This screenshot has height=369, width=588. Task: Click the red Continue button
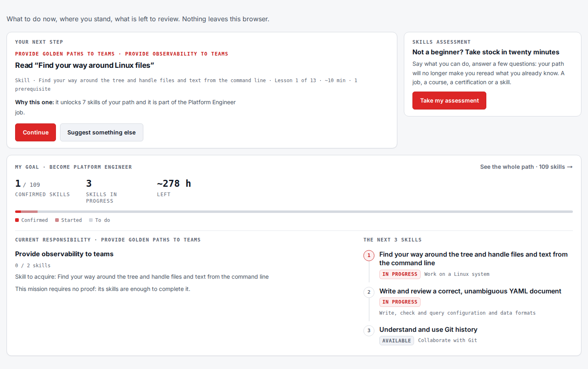click(x=36, y=132)
